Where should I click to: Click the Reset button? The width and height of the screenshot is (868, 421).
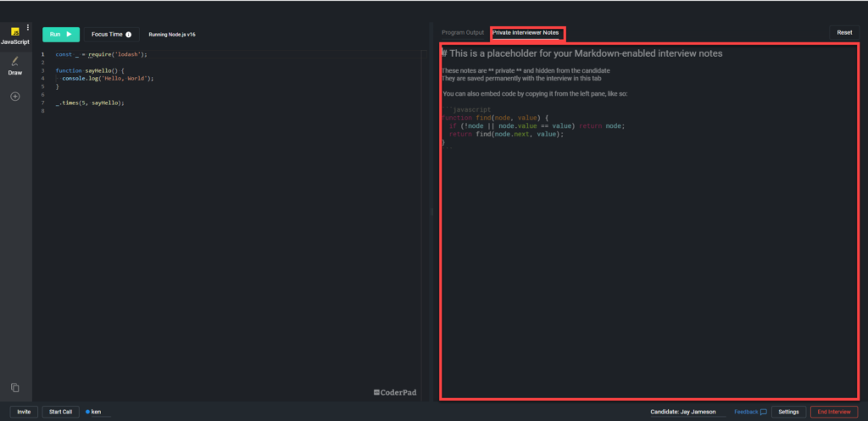point(844,33)
